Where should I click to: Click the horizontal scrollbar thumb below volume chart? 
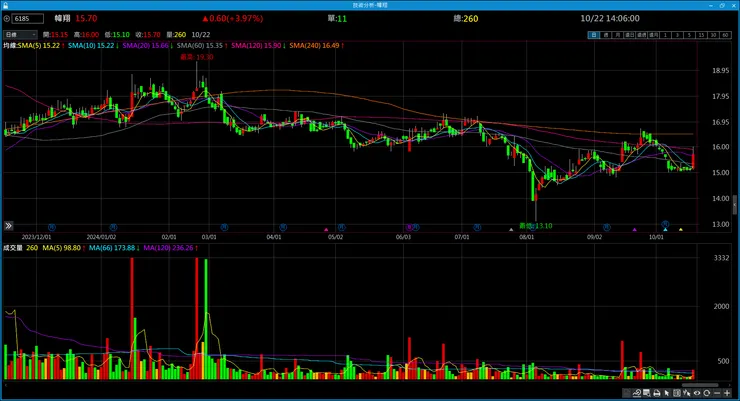point(700,385)
